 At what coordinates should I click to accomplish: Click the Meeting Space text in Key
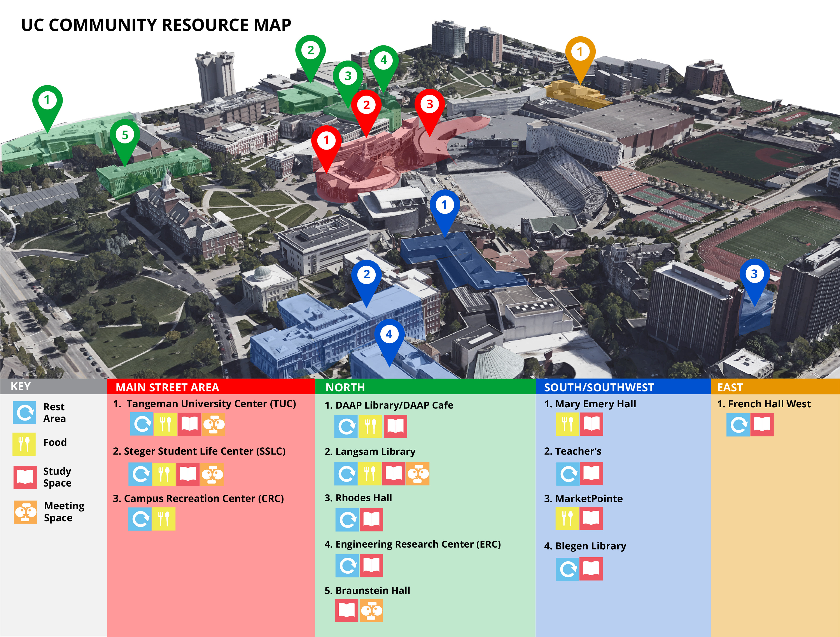pyautogui.click(x=64, y=512)
